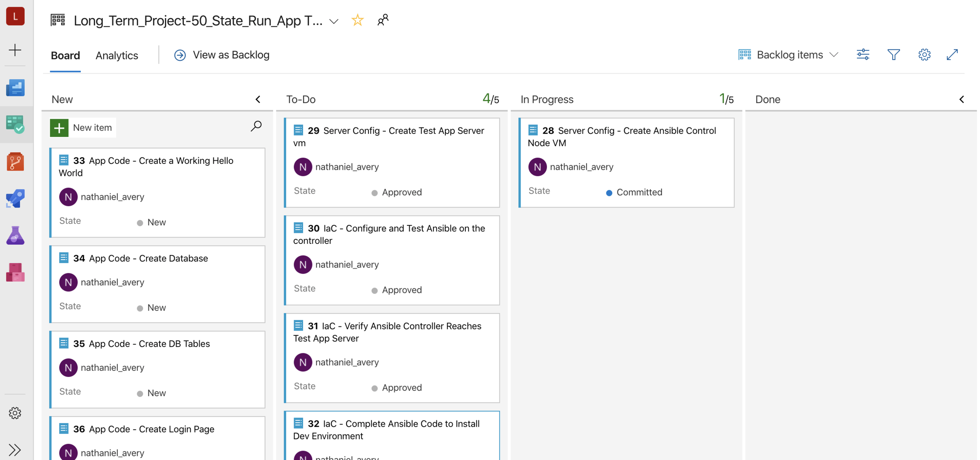
Task: Expand the team board selector chevron
Action: pyautogui.click(x=334, y=21)
